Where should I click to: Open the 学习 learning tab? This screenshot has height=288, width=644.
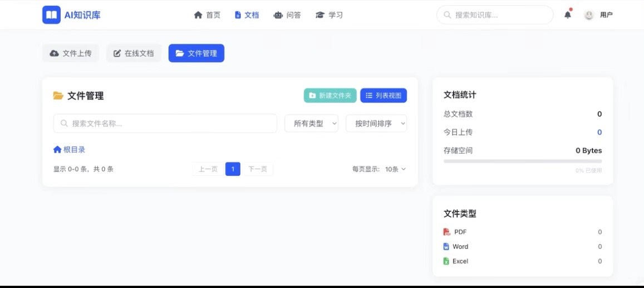329,15
